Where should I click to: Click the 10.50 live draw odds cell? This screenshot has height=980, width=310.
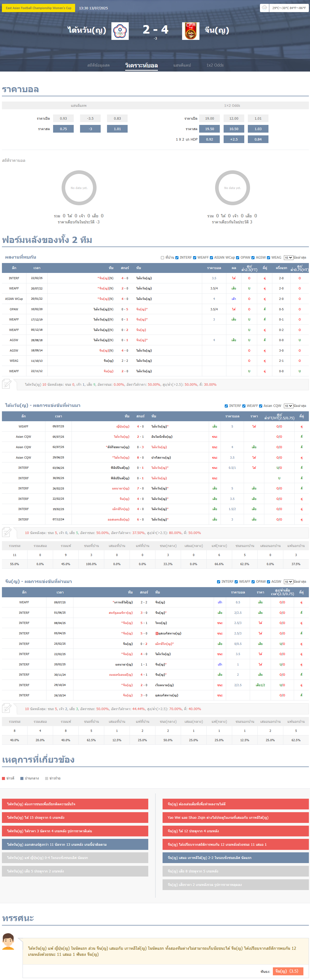[234, 129]
